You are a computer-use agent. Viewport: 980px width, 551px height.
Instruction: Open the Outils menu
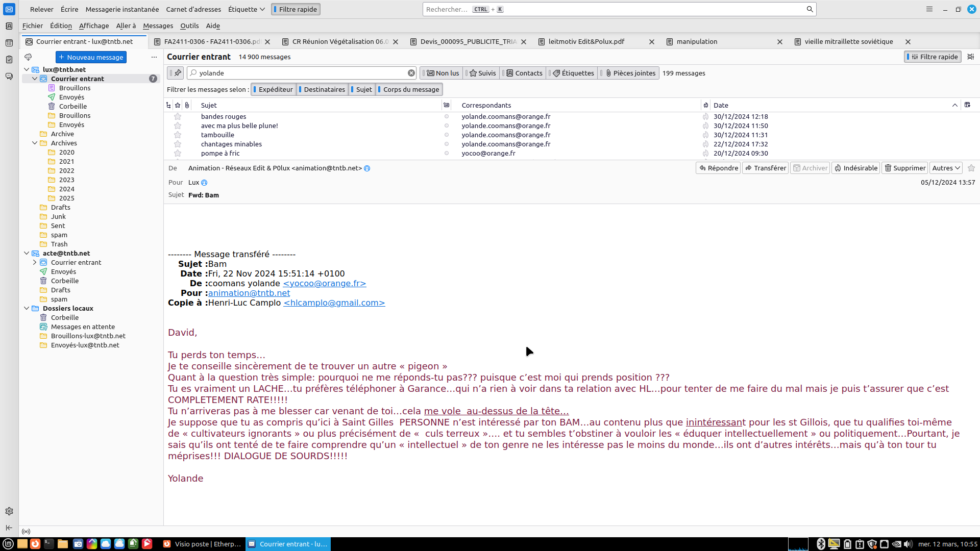pyautogui.click(x=189, y=26)
